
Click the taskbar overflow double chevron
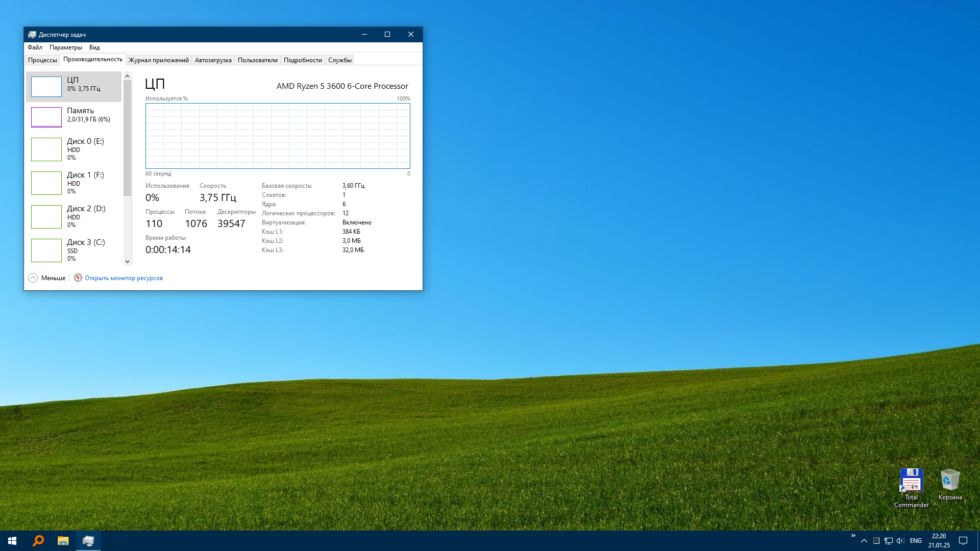click(x=853, y=535)
